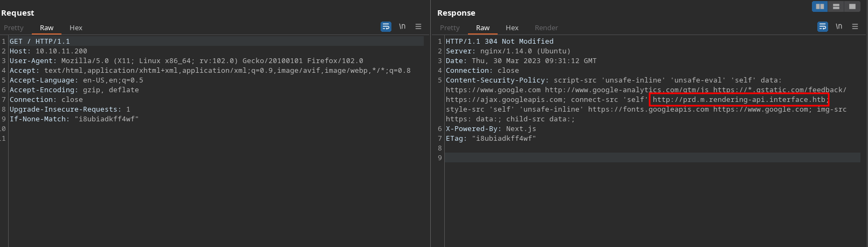The image size is (868, 247).
Task: Open the Response Hex tab
Action: click(x=512, y=28)
